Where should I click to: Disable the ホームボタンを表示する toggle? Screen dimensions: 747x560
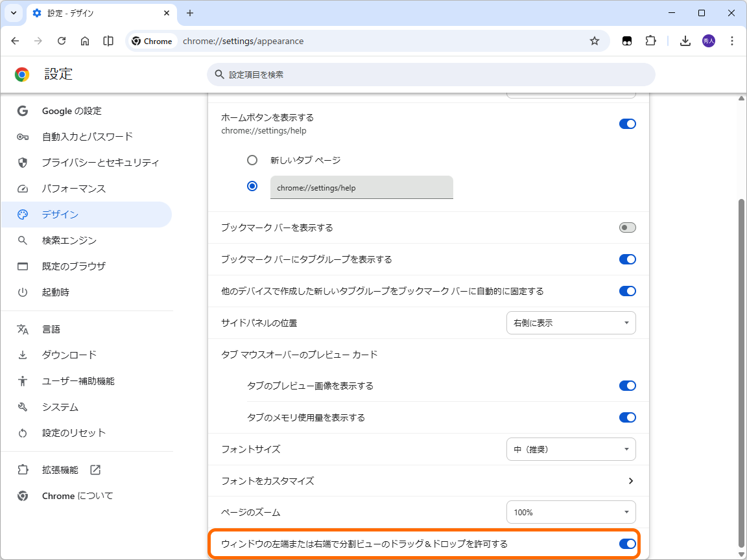pyautogui.click(x=627, y=124)
